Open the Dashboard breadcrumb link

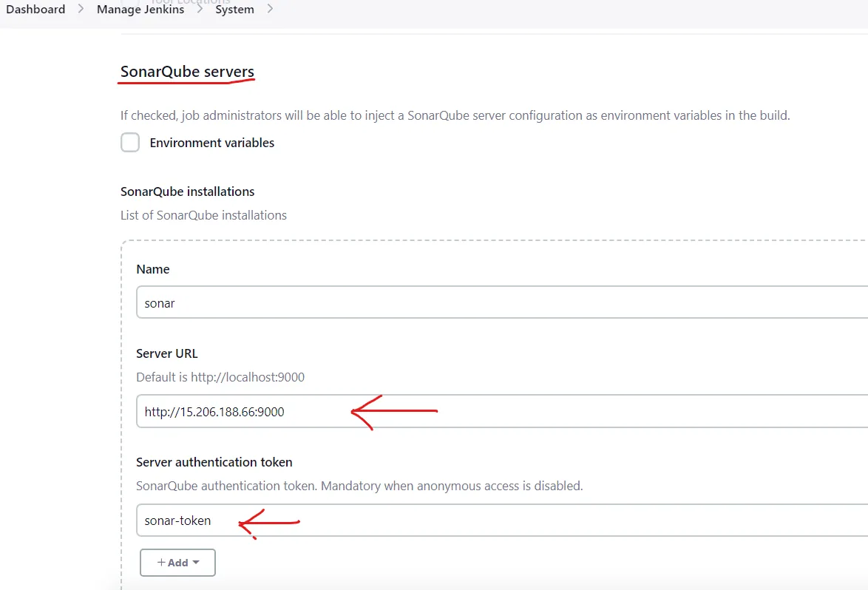35,10
